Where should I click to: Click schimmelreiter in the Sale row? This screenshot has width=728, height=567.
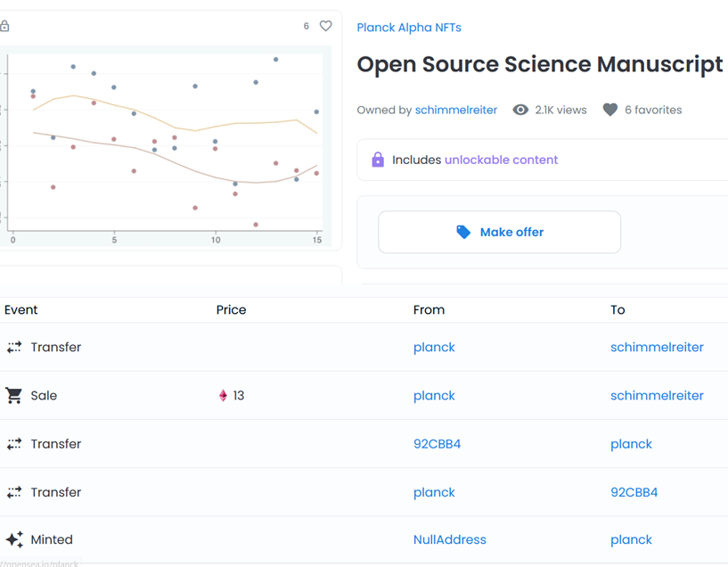pos(657,395)
